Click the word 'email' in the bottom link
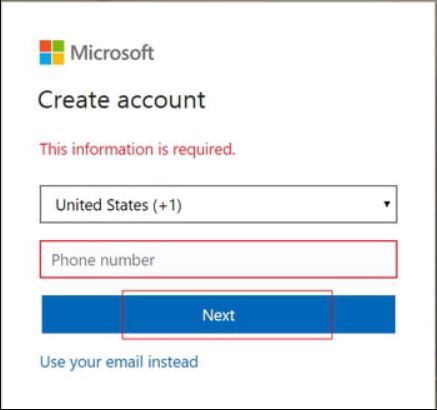437x410 pixels. click(x=125, y=362)
